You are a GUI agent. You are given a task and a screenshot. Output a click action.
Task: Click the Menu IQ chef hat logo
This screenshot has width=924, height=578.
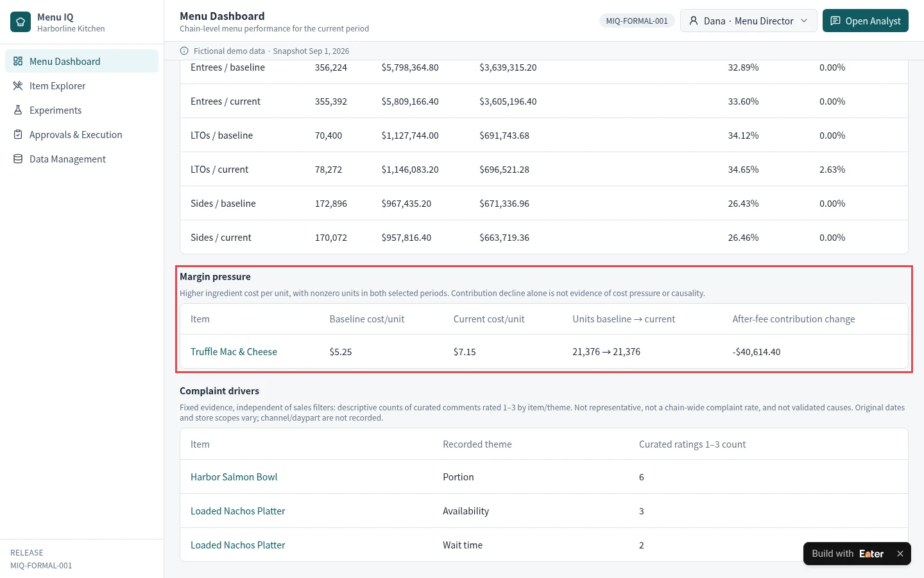click(21, 22)
